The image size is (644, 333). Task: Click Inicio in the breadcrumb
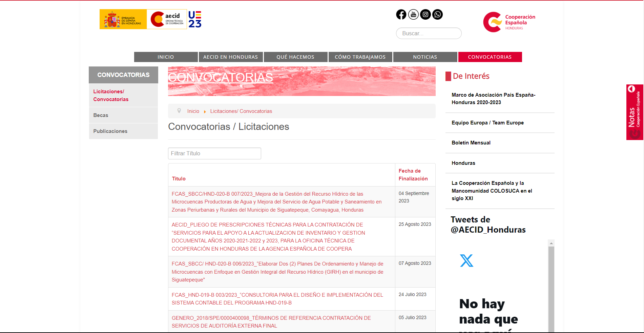[x=193, y=111]
